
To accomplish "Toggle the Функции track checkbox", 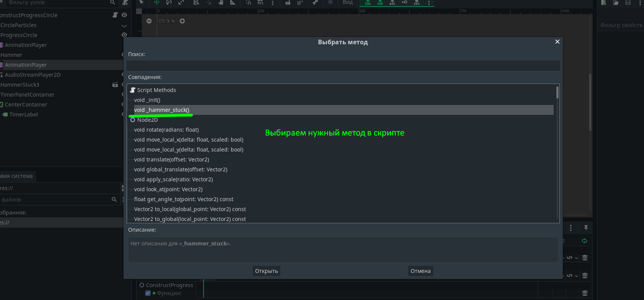I will pos(148,293).
